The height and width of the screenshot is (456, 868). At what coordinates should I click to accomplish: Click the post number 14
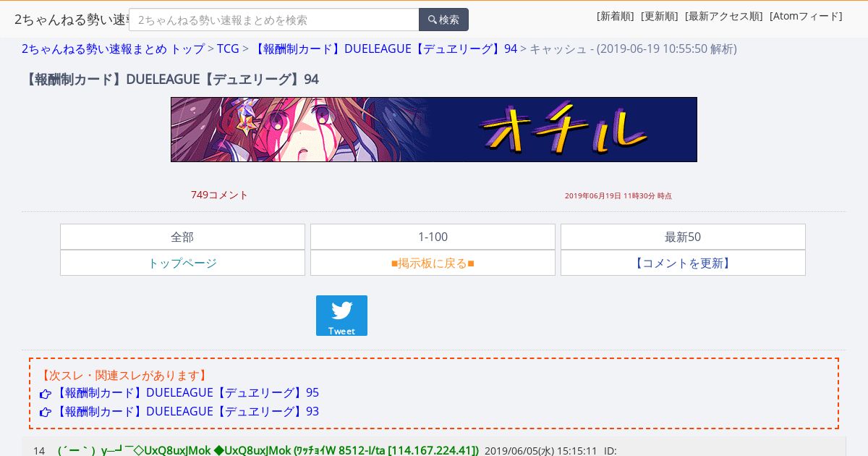[x=39, y=451]
